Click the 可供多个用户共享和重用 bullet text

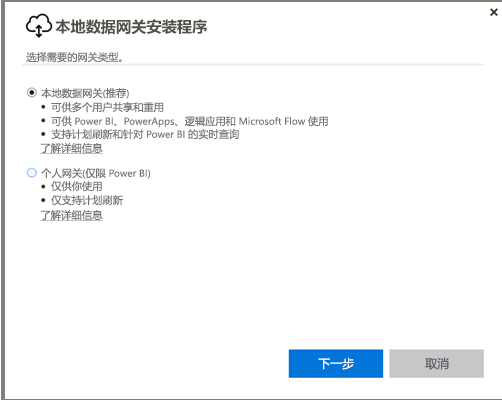point(107,107)
